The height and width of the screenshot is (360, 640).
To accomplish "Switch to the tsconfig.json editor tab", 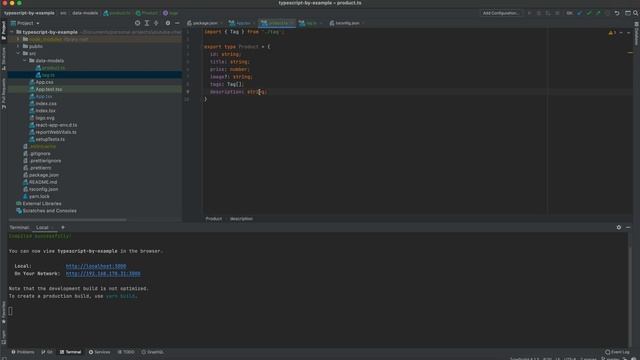I will [x=347, y=23].
